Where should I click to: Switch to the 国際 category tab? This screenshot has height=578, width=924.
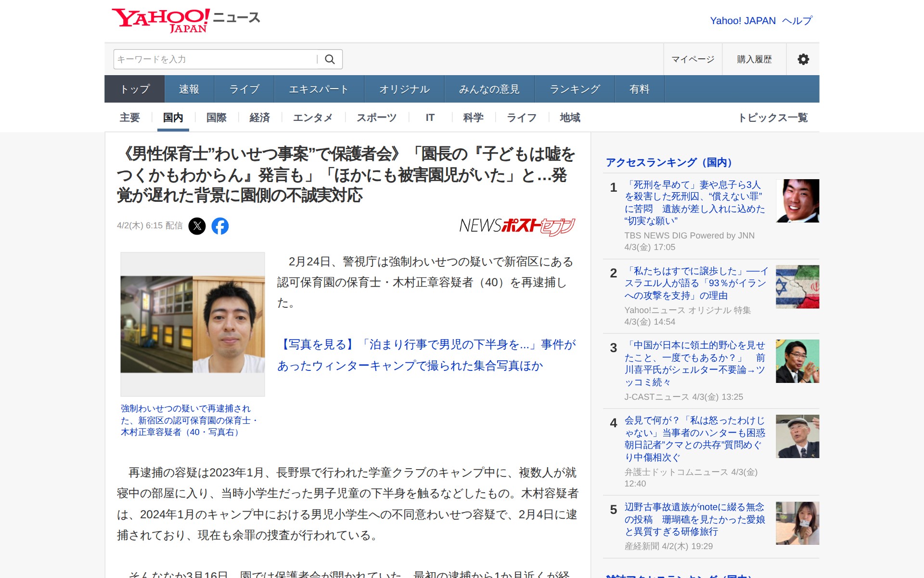point(216,118)
